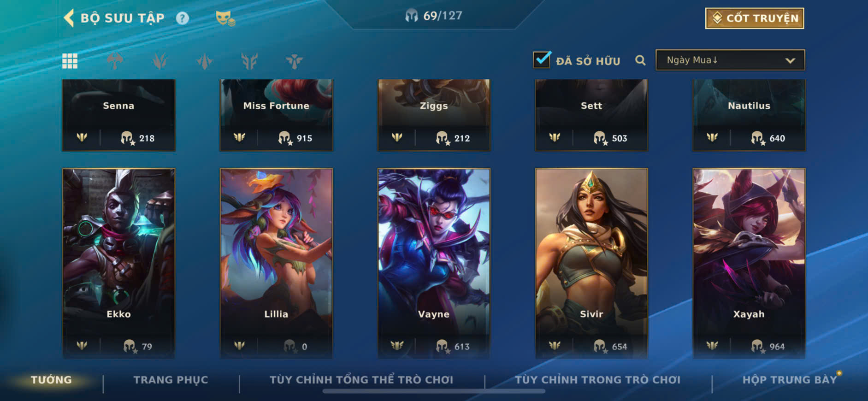Viewport: 868px width, 401px height.
Task: Filter champions by the axe-shaped role icon
Action: point(115,61)
